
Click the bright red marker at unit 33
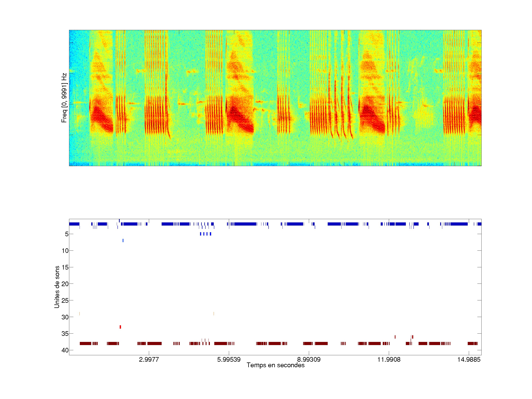(120, 327)
